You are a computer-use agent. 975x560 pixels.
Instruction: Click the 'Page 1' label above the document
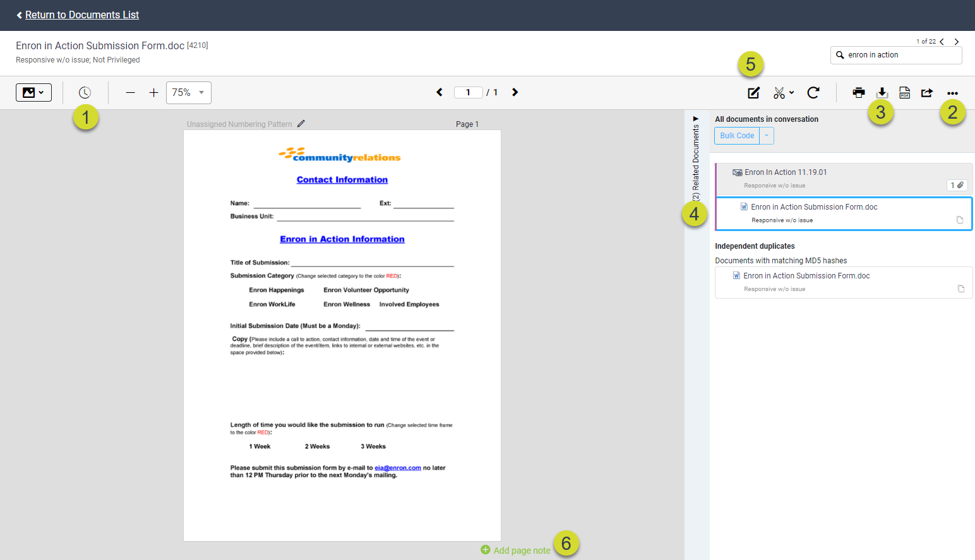tap(467, 124)
